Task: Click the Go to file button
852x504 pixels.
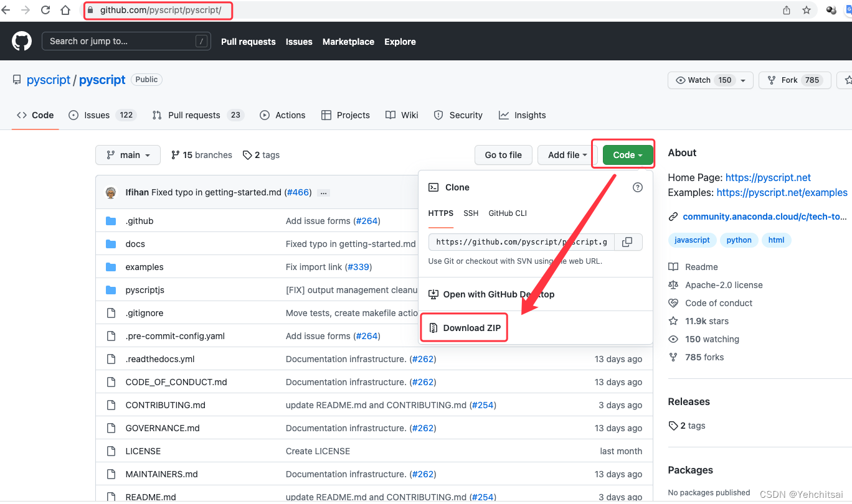Action: (503, 155)
